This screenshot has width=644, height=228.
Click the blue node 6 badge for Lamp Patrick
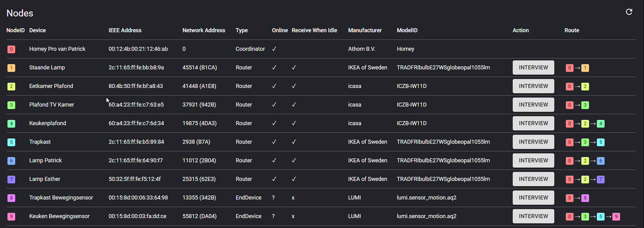(11, 161)
